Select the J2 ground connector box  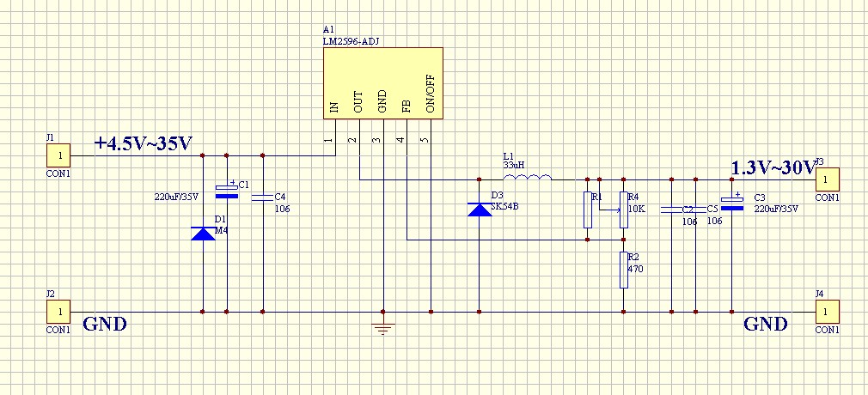pos(58,312)
